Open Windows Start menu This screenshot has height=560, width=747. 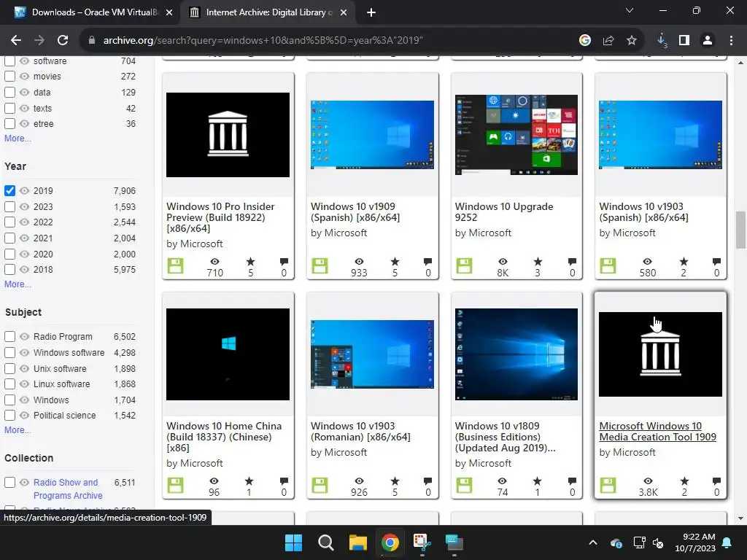293,542
